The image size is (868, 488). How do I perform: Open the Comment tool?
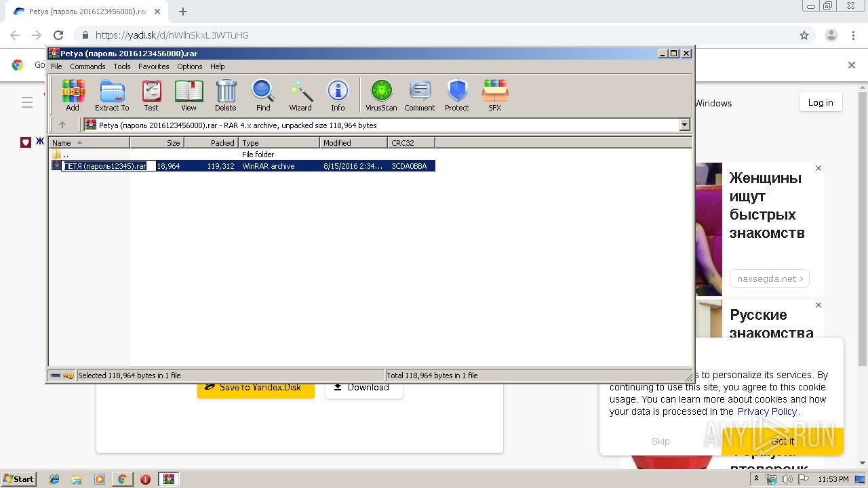(420, 95)
